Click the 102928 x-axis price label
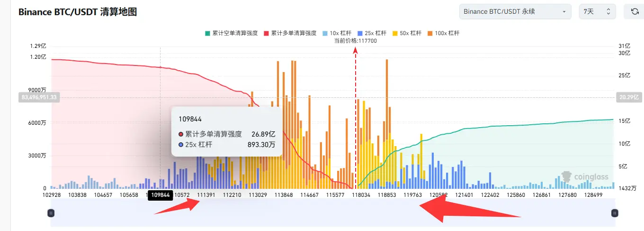This screenshot has width=644, height=231. coord(51,195)
